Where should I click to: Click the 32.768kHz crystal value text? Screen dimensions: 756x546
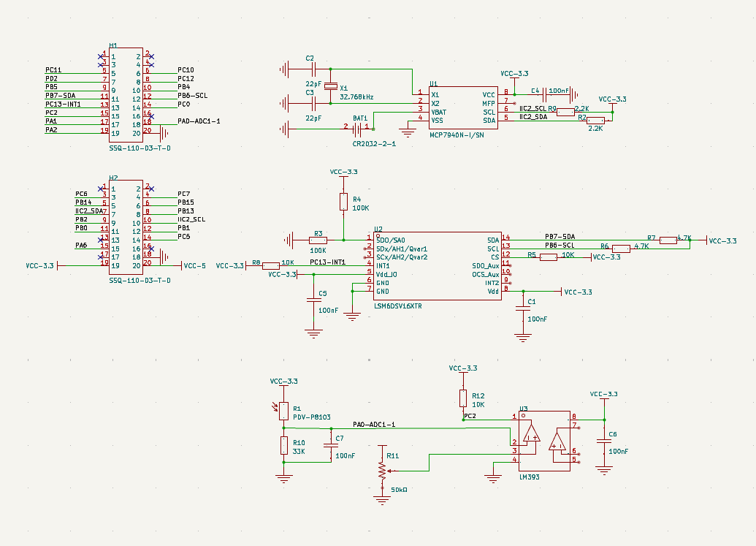pyautogui.click(x=356, y=96)
